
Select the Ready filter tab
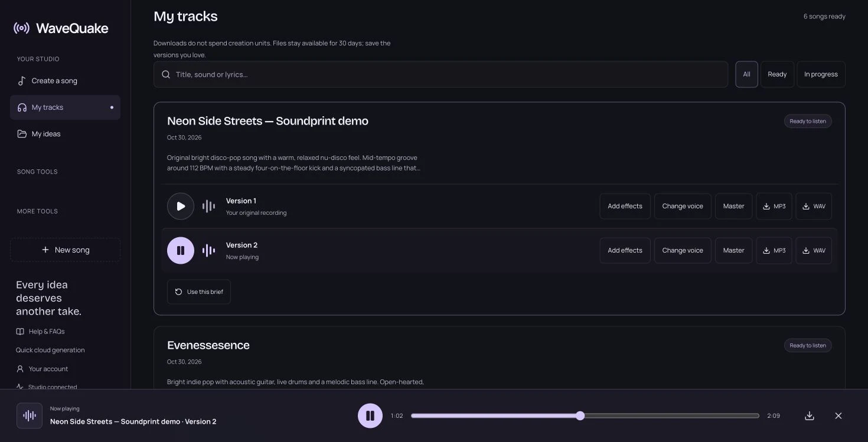[777, 74]
